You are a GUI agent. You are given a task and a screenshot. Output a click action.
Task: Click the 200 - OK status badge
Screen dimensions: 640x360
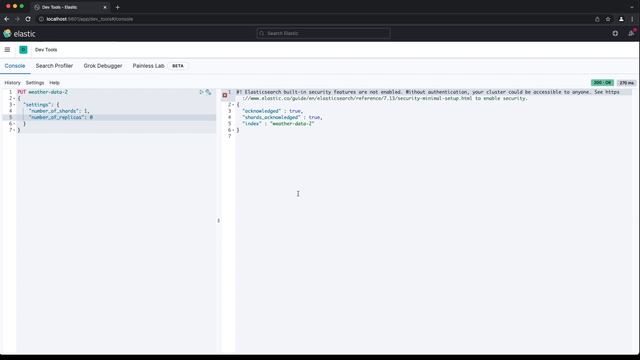pos(602,83)
